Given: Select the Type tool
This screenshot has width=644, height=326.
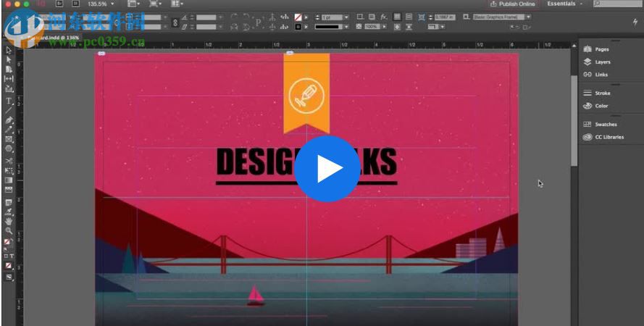Looking at the screenshot, I should click(x=9, y=101).
